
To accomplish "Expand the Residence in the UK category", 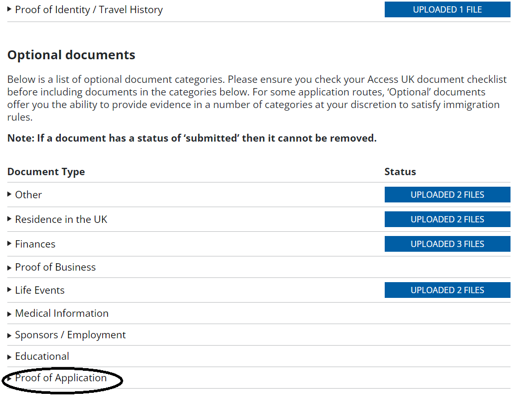I will (61, 219).
